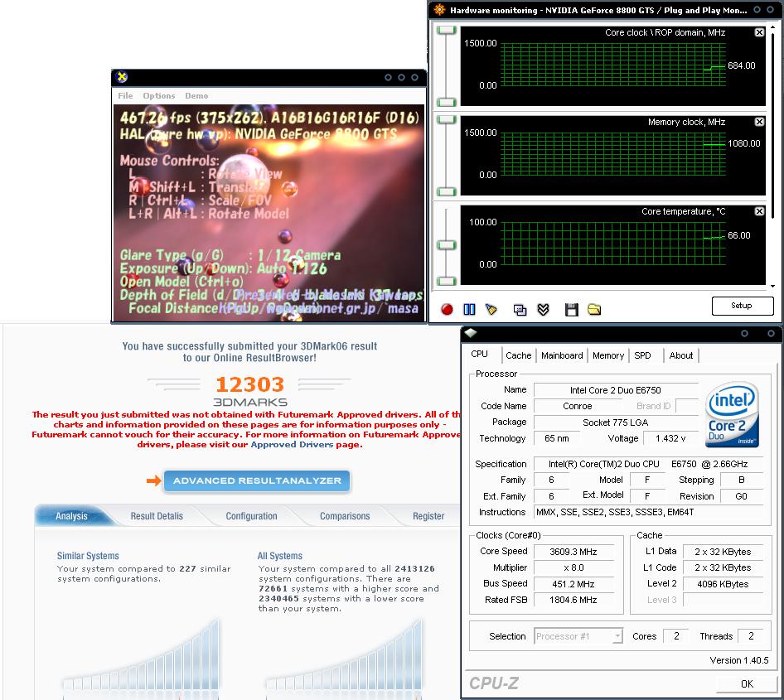The width and height of the screenshot is (784, 700).
Task: Clear monitoring history with the broom icon
Action: point(491,309)
